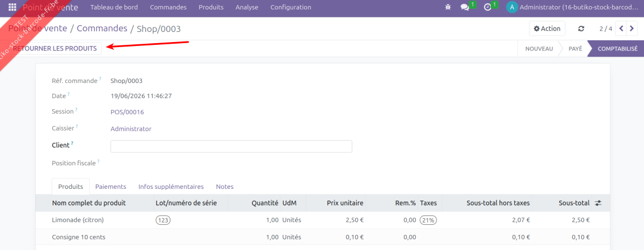Click Retourner les produits button
This screenshot has height=250, width=644.
(x=54, y=48)
